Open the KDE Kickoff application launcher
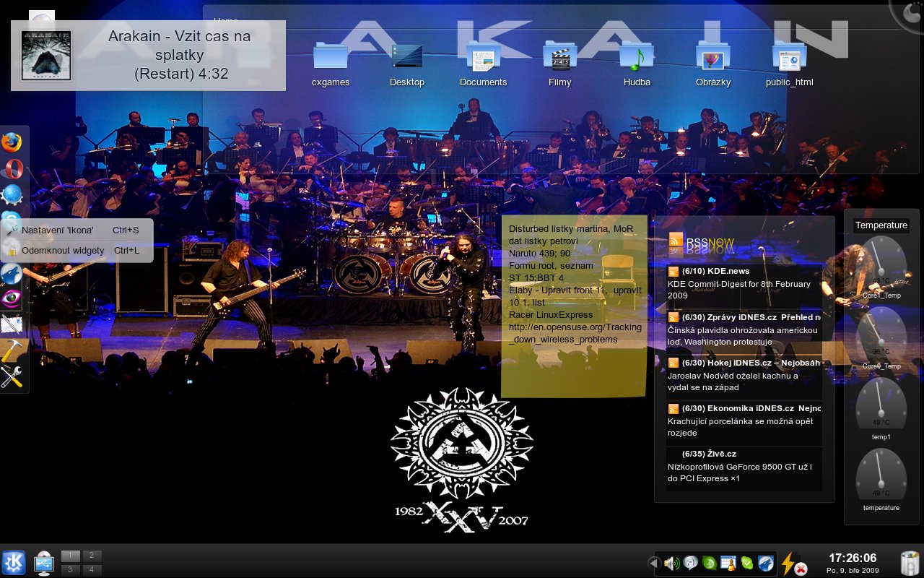The image size is (924, 578). coord(14,562)
